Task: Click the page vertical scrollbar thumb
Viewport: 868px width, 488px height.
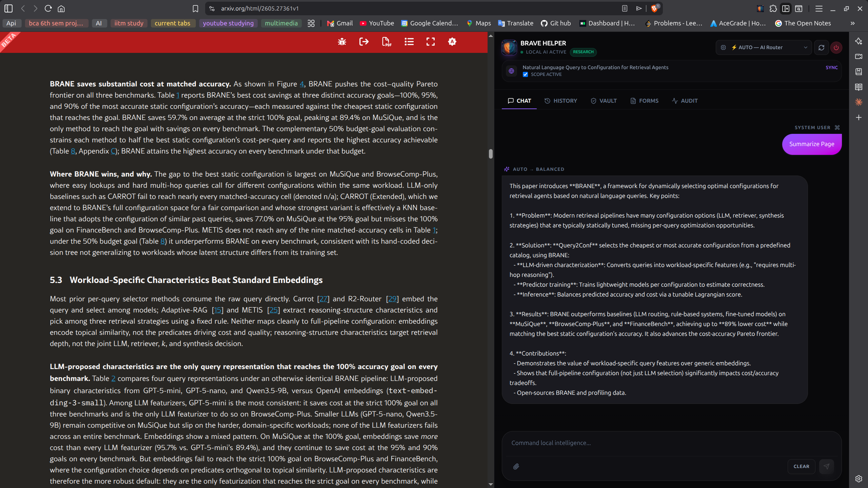Action: point(491,154)
